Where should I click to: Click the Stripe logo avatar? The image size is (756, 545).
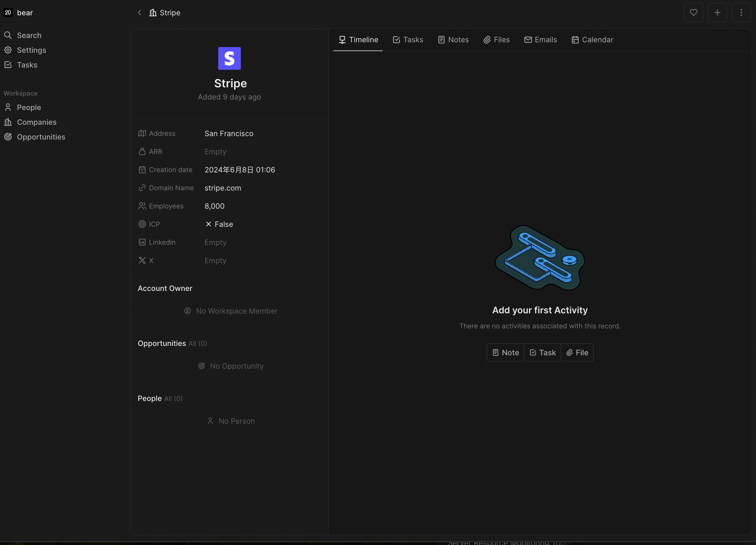(229, 58)
